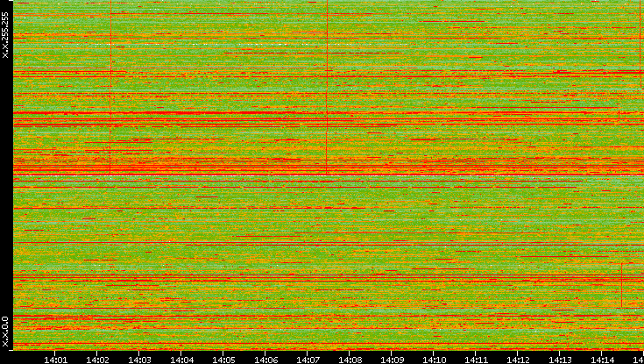Click the 14:09 time axis label

392,360
